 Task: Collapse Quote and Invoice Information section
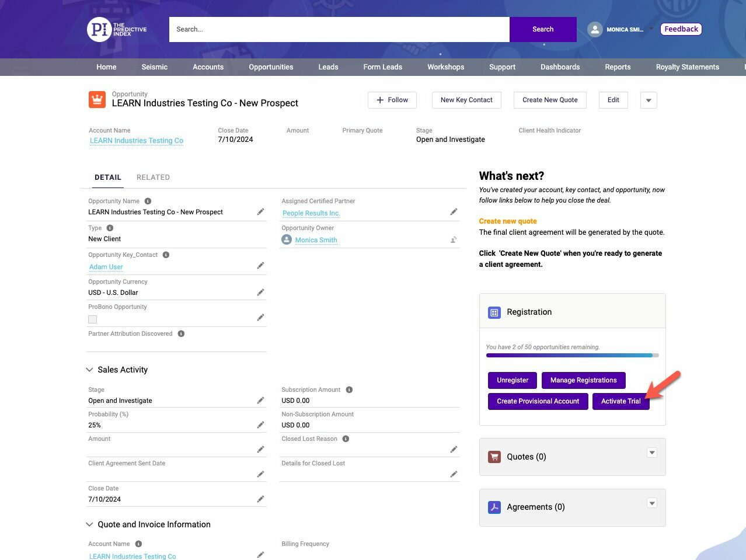tap(90, 524)
